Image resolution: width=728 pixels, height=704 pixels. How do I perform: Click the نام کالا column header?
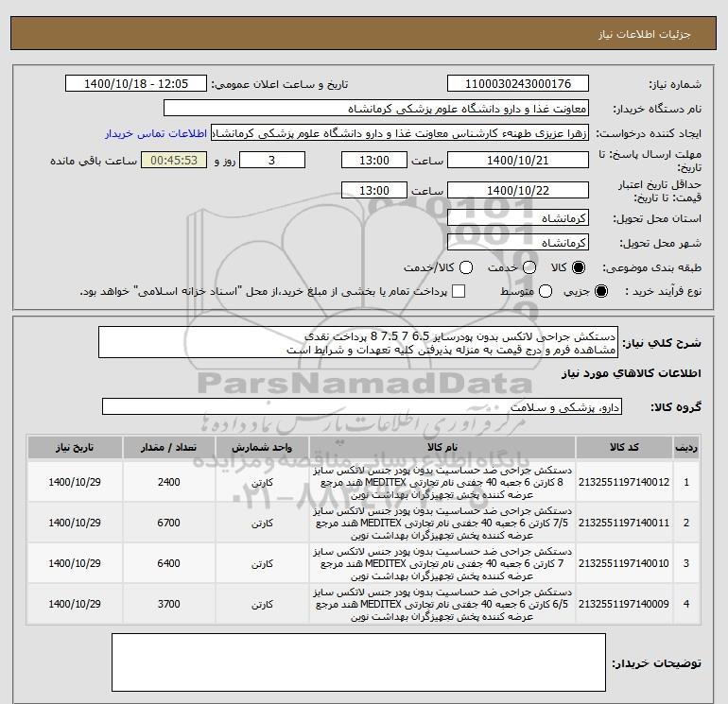coord(442,448)
